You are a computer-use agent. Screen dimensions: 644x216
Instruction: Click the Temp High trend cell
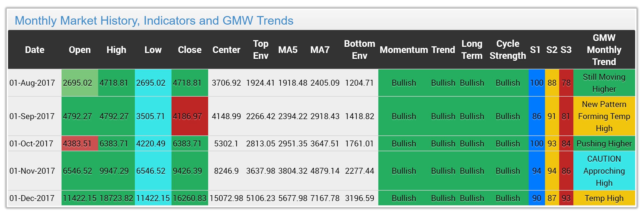pyautogui.click(x=604, y=198)
